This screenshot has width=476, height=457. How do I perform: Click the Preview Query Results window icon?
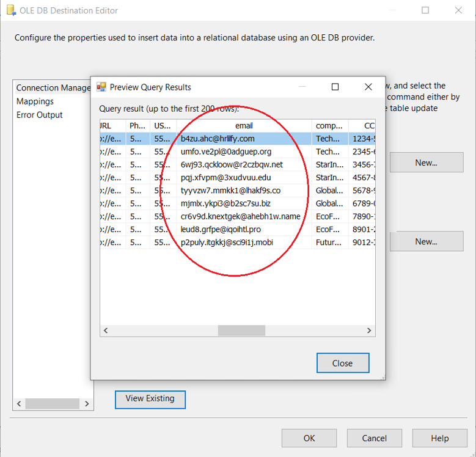101,87
